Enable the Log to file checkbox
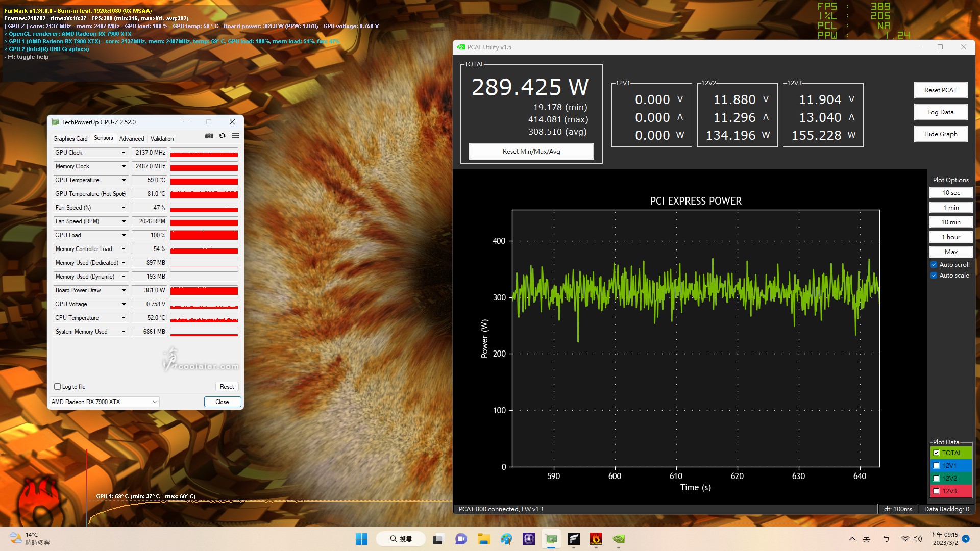This screenshot has height=551, width=980. coord(58,386)
